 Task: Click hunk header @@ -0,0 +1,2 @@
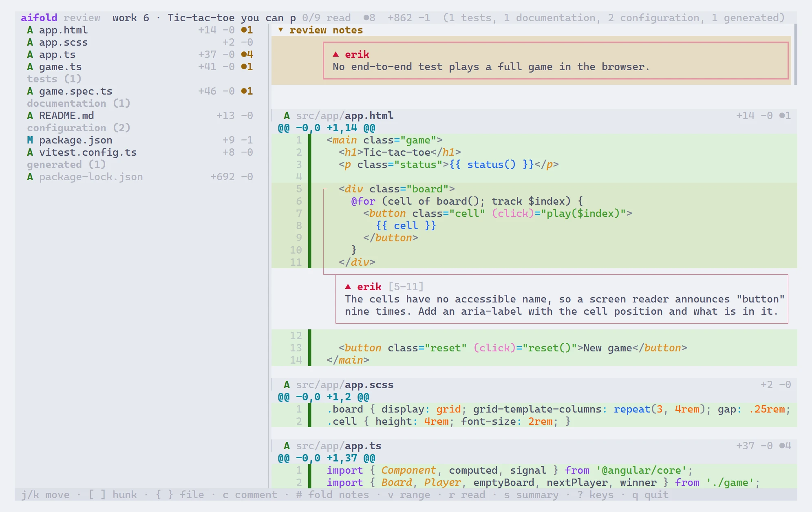click(x=323, y=397)
